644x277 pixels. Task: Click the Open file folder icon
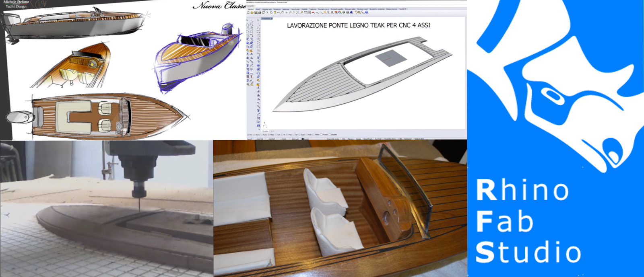[252, 12]
